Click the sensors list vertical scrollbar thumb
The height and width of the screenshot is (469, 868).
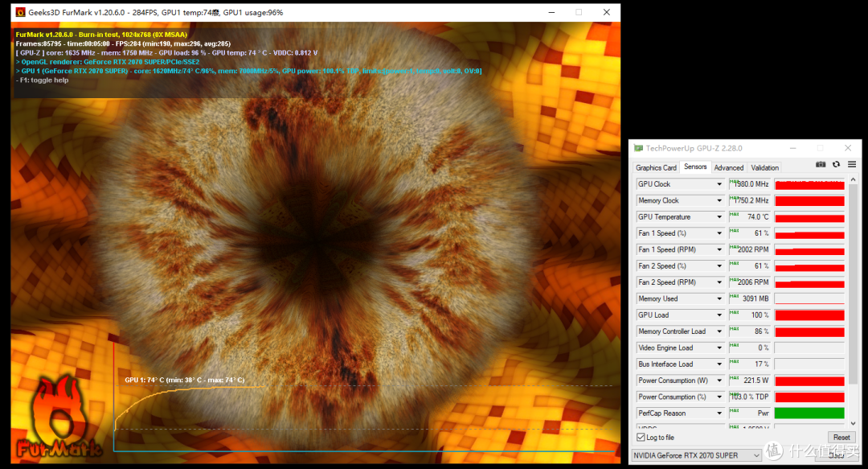click(853, 284)
